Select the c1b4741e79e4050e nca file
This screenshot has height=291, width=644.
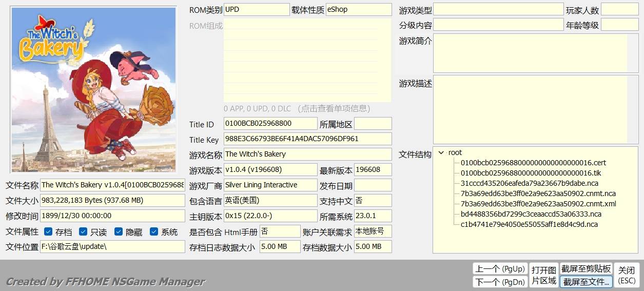(x=529, y=224)
